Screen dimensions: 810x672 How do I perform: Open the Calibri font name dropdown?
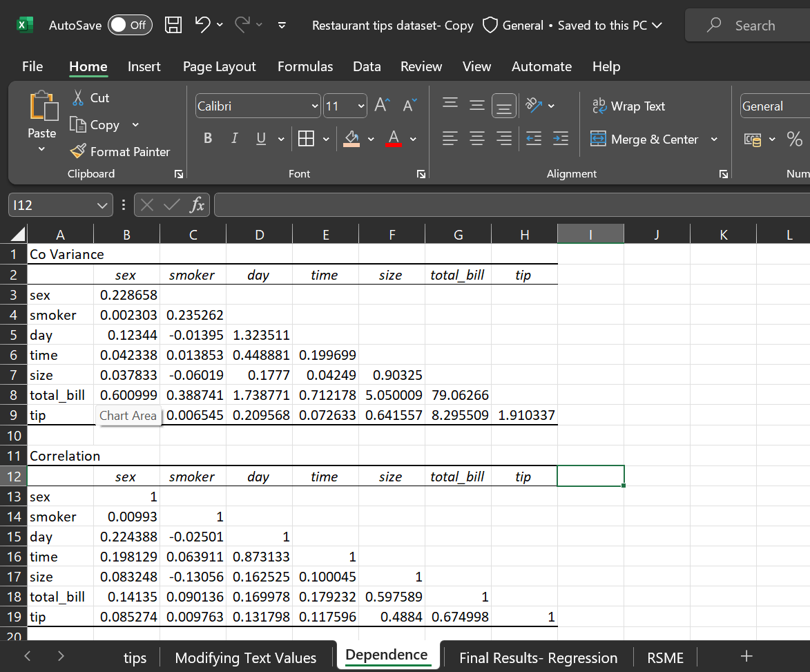point(316,106)
